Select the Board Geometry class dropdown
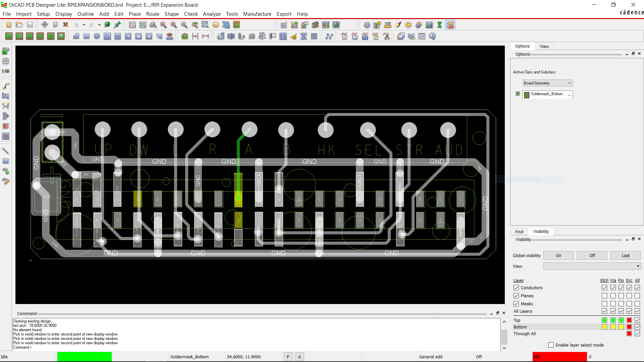This screenshot has width=644, height=362. (x=547, y=83)
